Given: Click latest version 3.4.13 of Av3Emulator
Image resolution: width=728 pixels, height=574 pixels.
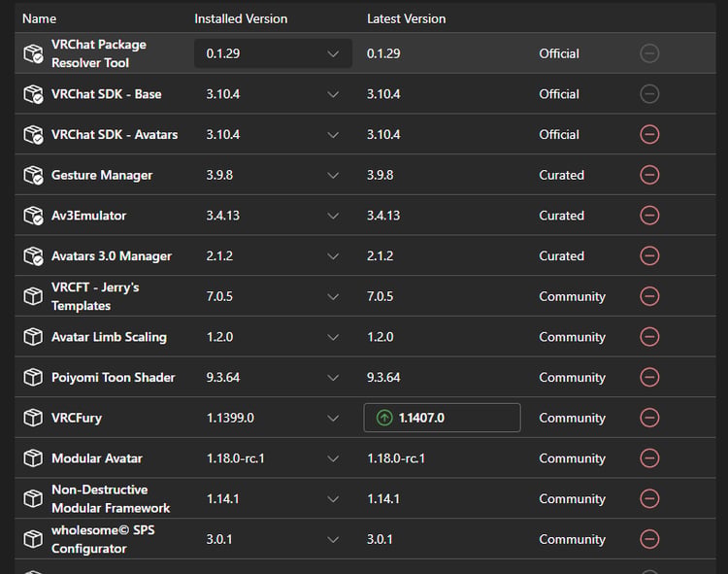Looking at the screenshot, I should point(383,216).
